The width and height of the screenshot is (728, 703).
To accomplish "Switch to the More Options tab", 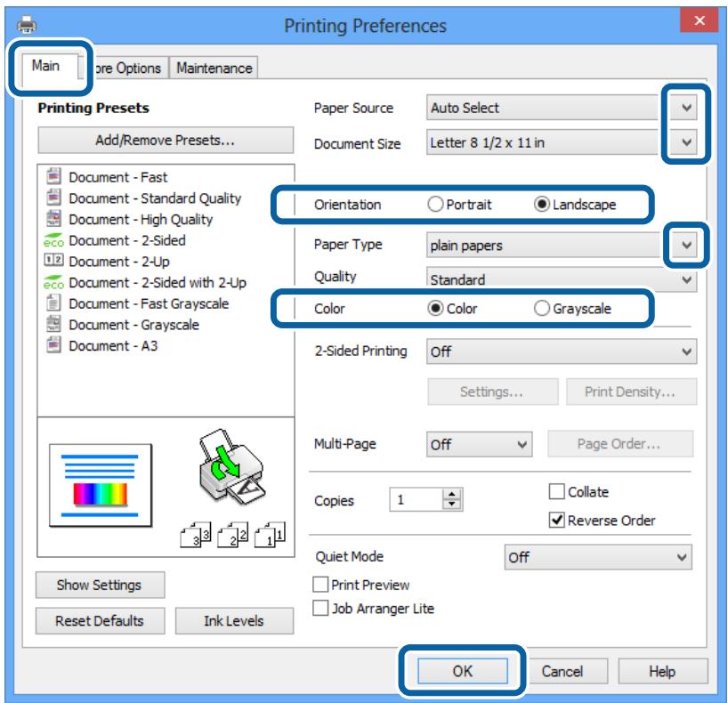I will tap(126, 69).
